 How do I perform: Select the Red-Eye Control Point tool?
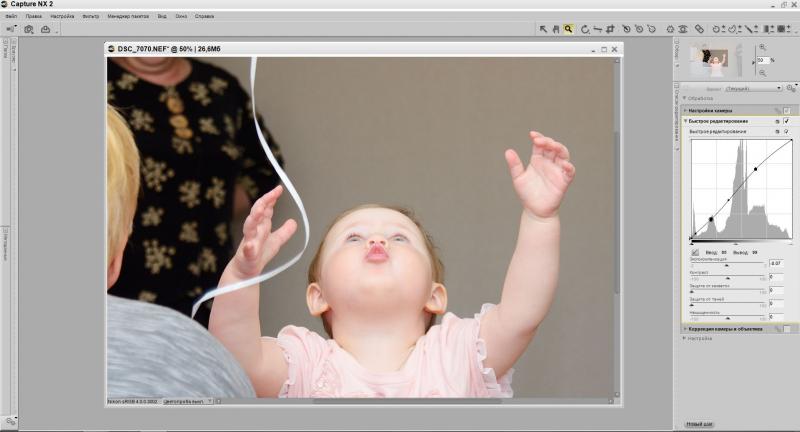683,30
